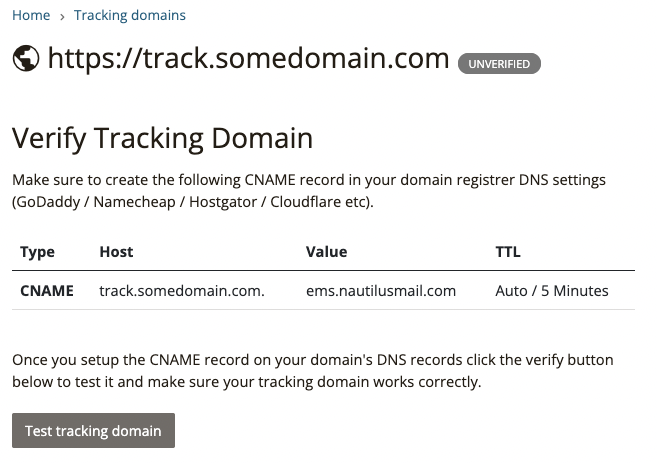The height and width of the screenshot is (463, 657).
Task: Click the UNVERIFIED status badge
Action: tap(499, 64)
